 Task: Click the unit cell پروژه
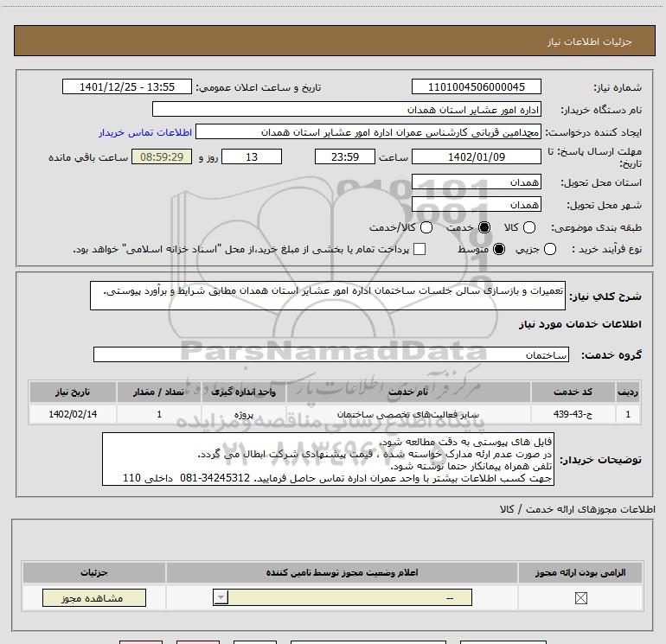[244, 414]
